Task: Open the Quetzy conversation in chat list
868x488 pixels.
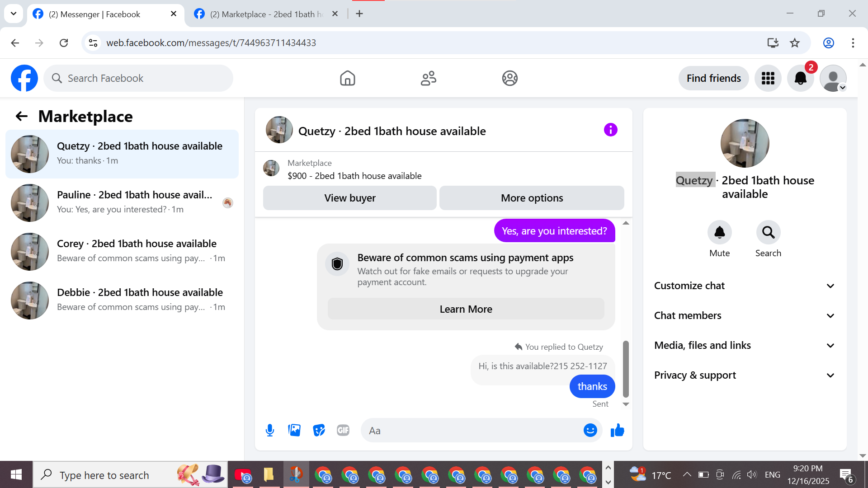Action: tap(122, 154)
